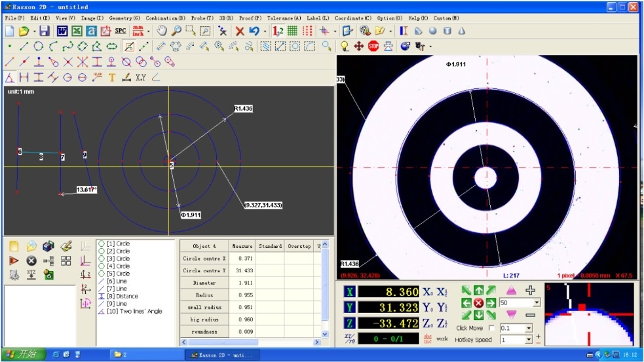Select the spline curve measure tool
Viewport: 644px width, 362px height.
(x=67, y=46)
